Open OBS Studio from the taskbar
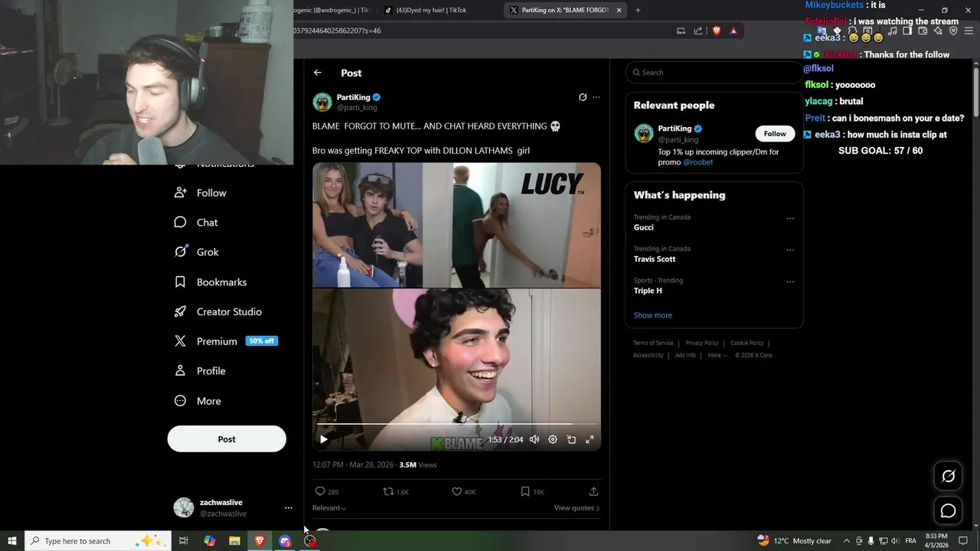980x551 pixels. click(309, 541)
